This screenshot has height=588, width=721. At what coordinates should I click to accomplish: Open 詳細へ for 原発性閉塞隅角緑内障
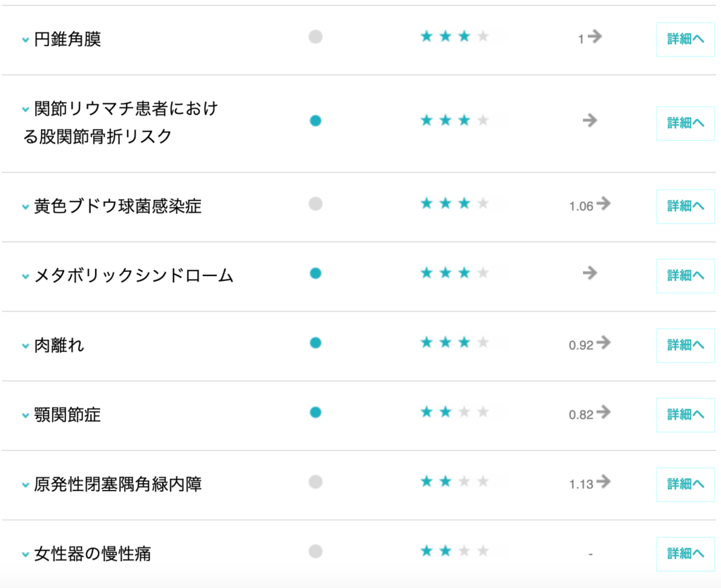pos(685,484)
